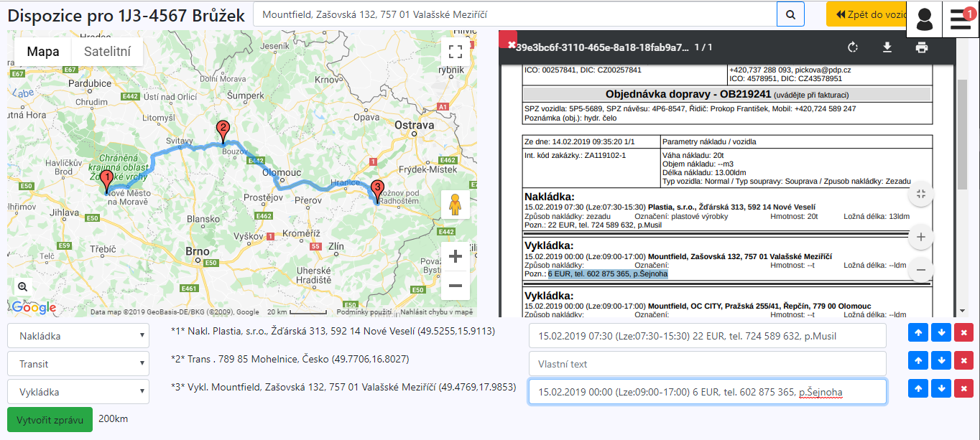The width and height of the screenshot is (980, 440).
Task: Open the hamburger menu with notification badge
Action: click(961, 19)
